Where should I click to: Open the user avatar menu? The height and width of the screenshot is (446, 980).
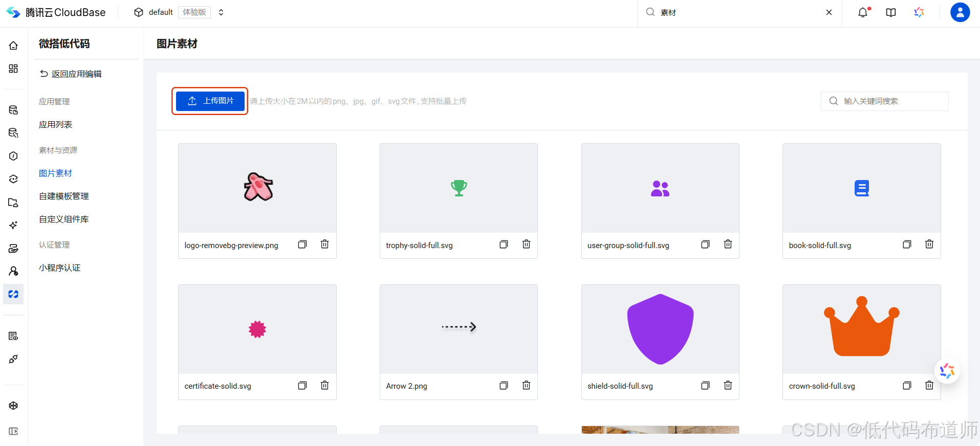[x=960, y=12]
